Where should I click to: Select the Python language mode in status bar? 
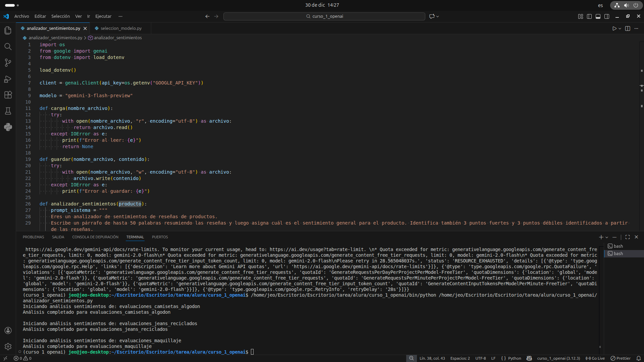pos(515,358)
